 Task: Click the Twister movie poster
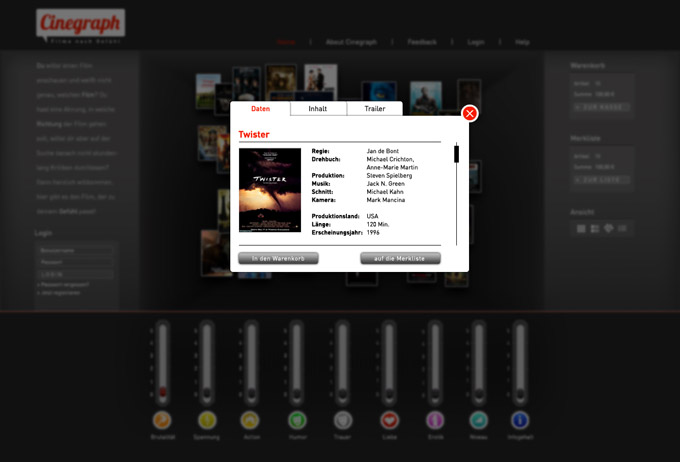point(270,190)
